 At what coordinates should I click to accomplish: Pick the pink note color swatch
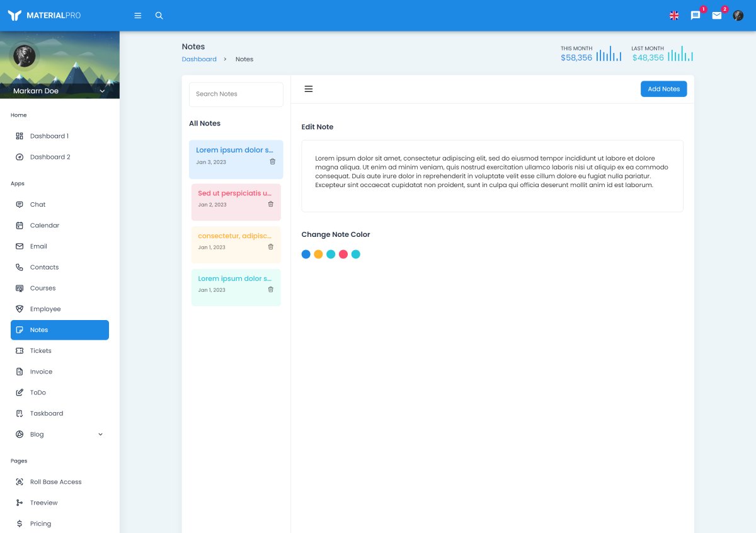(x=343, y=255)
